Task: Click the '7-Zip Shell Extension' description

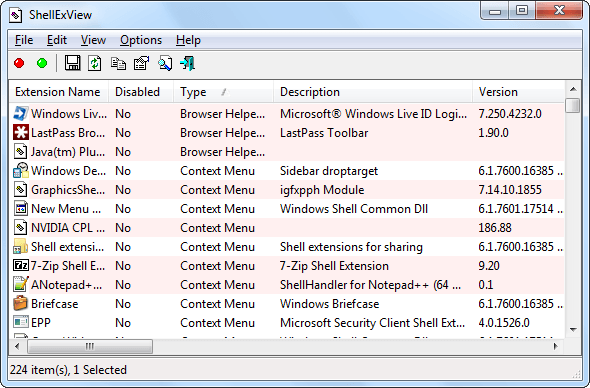Action: 334,266
